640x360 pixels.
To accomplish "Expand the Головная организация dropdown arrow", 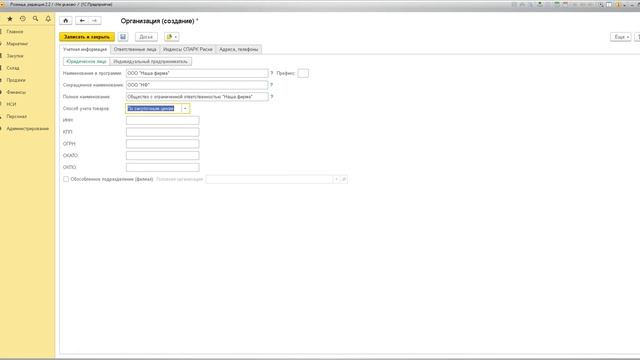I will [336, 179].
